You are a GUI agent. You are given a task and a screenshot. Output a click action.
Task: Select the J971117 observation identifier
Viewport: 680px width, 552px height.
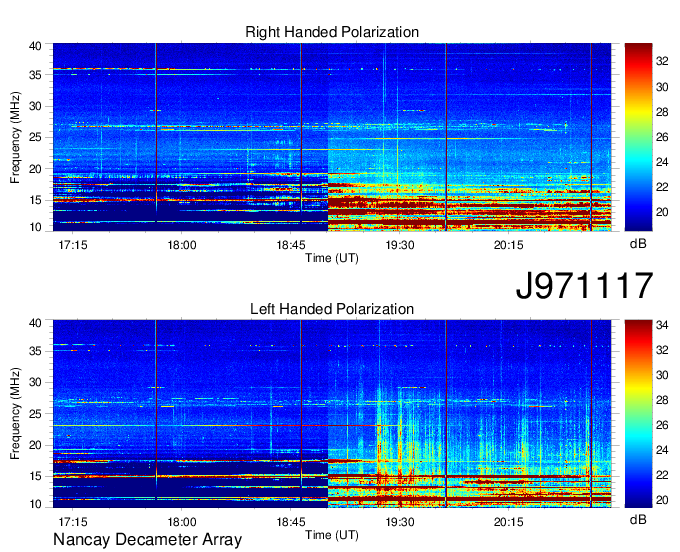(x=584, y=285)
